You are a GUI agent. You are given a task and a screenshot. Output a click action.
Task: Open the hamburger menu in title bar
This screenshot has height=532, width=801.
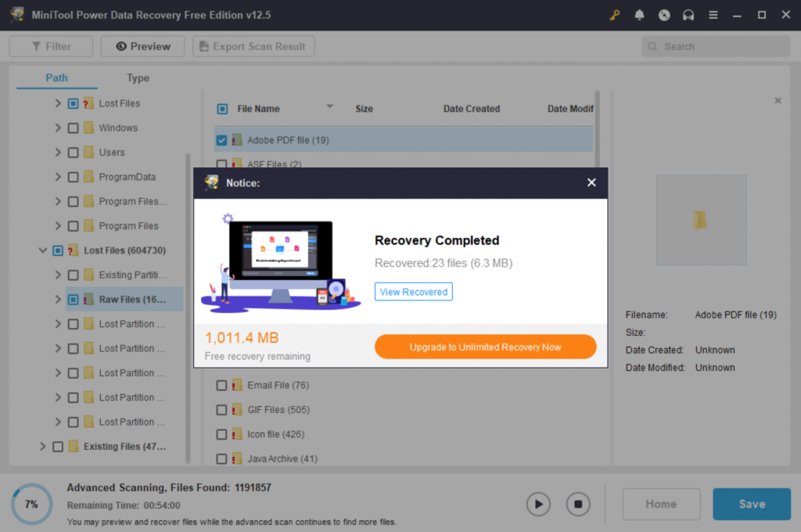(x=713, y=14)
